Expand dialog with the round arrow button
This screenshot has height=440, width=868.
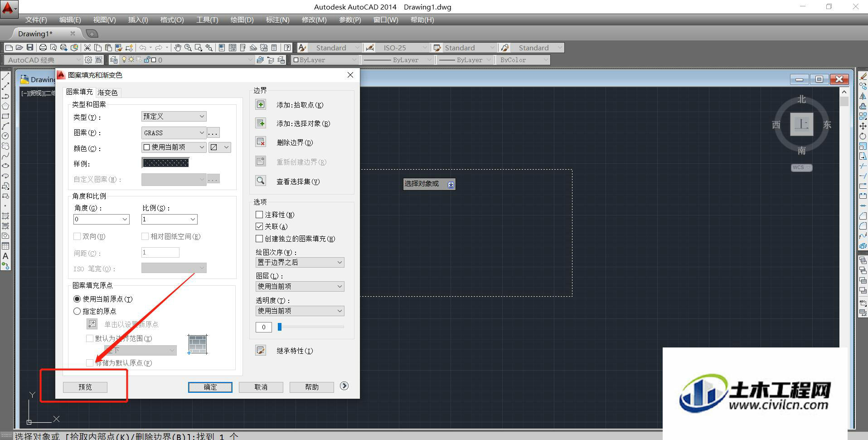[344, 386]
